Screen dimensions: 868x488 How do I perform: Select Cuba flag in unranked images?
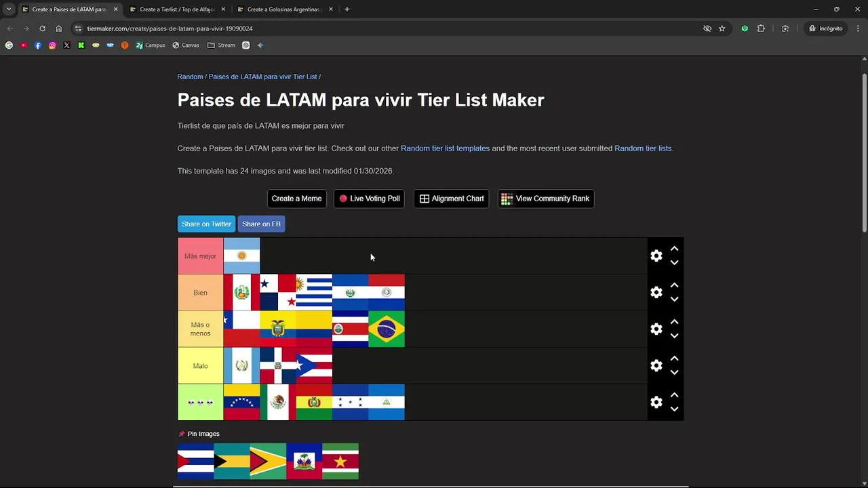click(x=195, y=462)
